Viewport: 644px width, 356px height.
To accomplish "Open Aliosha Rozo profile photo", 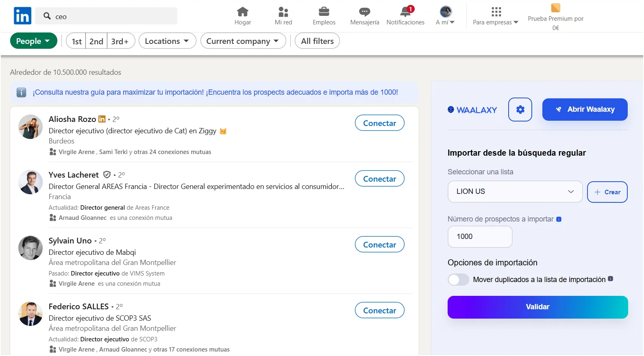I will (30, 127).
